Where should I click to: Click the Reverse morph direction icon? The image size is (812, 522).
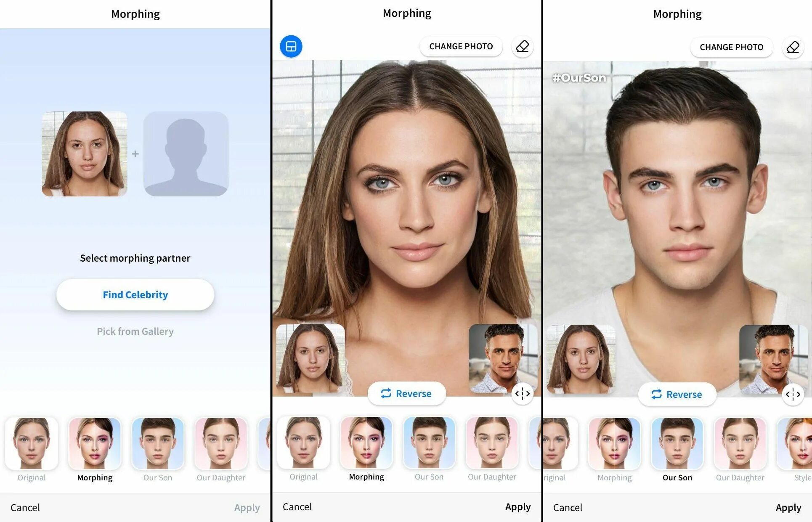tap(406, 392)
